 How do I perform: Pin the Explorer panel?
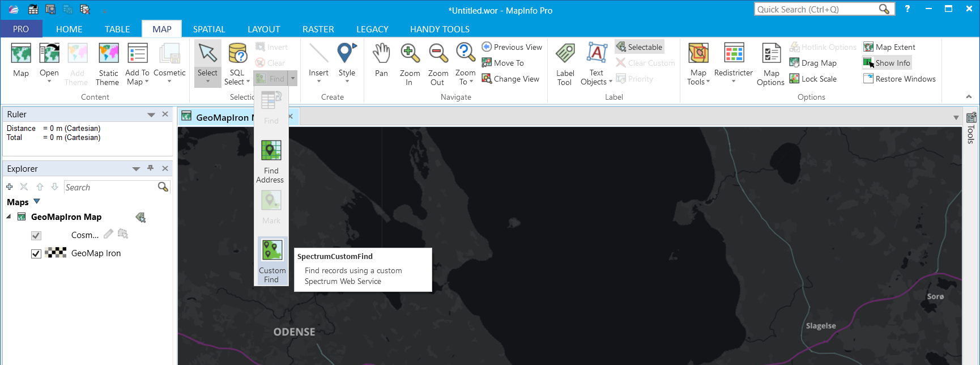point(150,168)
